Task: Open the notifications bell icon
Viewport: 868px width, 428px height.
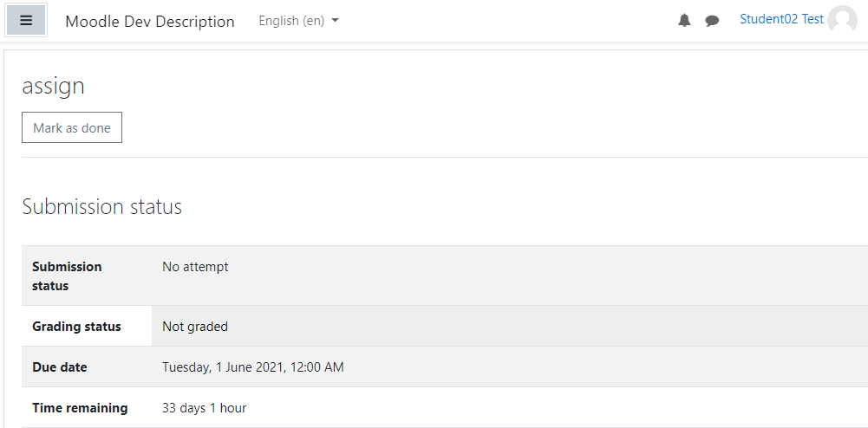Action: pyautogui.click(x=684, y=21)
